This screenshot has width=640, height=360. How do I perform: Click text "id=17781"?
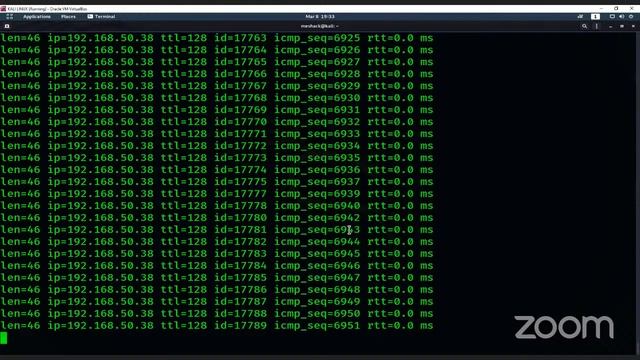[x=240, y=230]
